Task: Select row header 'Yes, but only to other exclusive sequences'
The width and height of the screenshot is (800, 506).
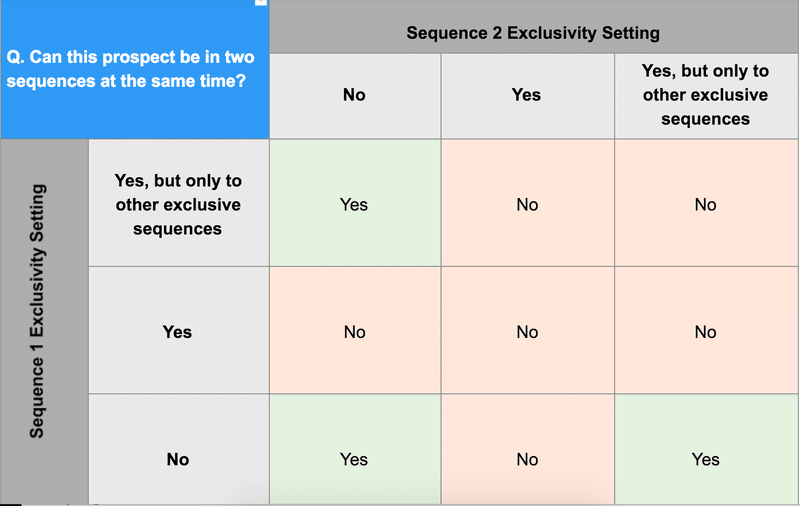Action: coord(179,203)
